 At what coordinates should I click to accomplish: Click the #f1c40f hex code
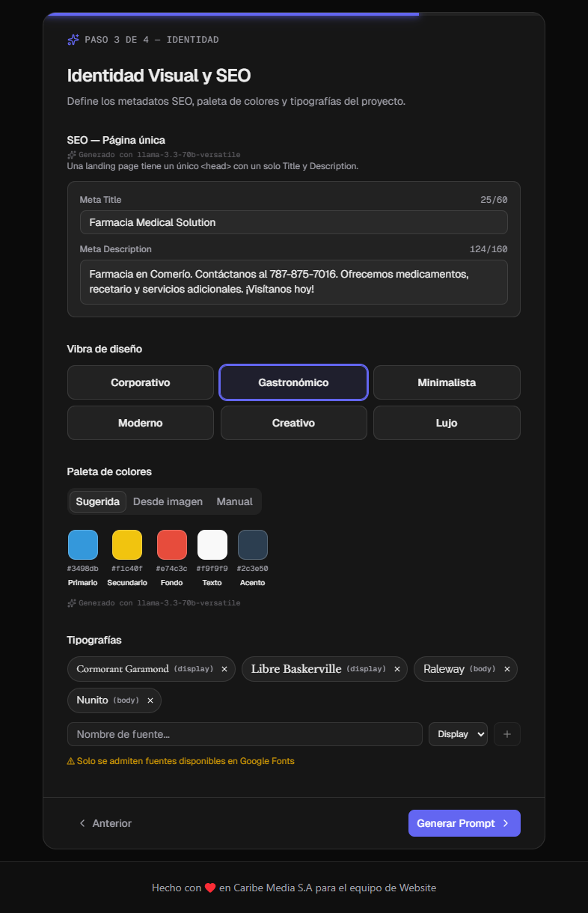point(127,569)
